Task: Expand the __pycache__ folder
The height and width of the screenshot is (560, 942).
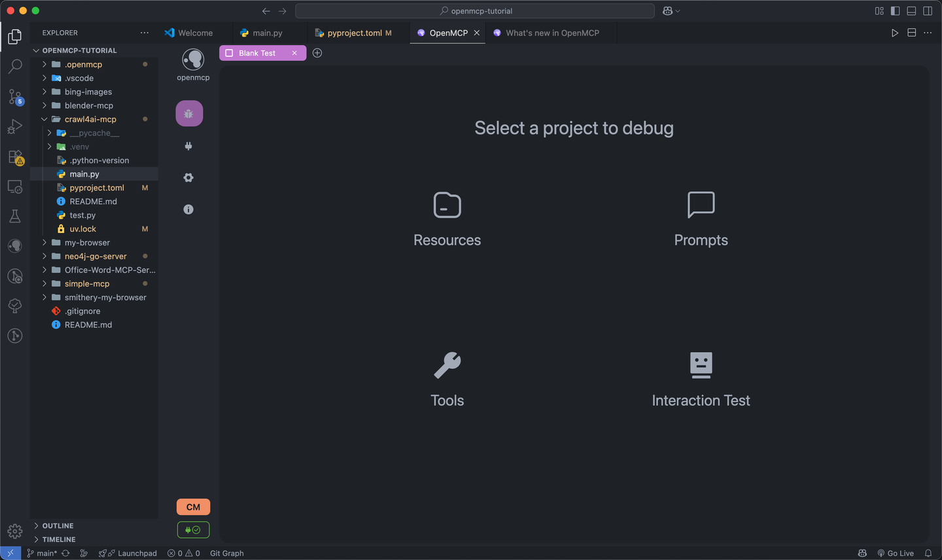Action: 94,133
